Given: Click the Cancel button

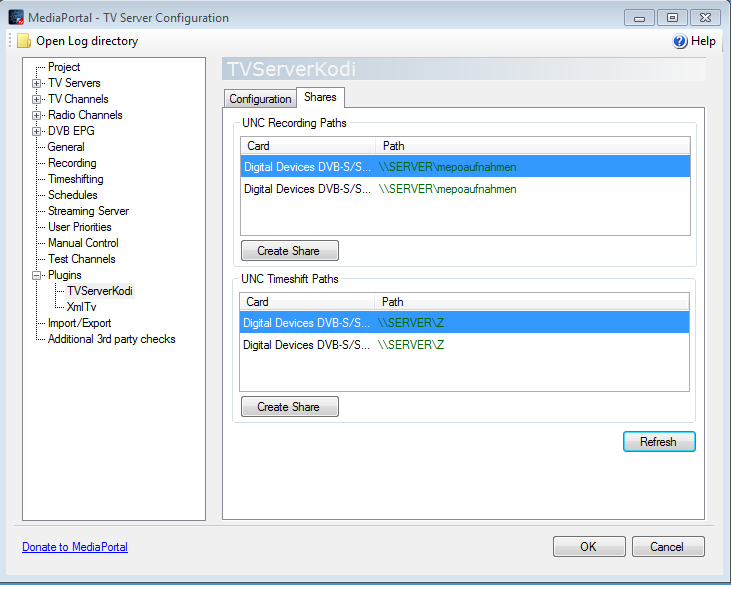Looking at the screenshot, I should coord(668,547).
